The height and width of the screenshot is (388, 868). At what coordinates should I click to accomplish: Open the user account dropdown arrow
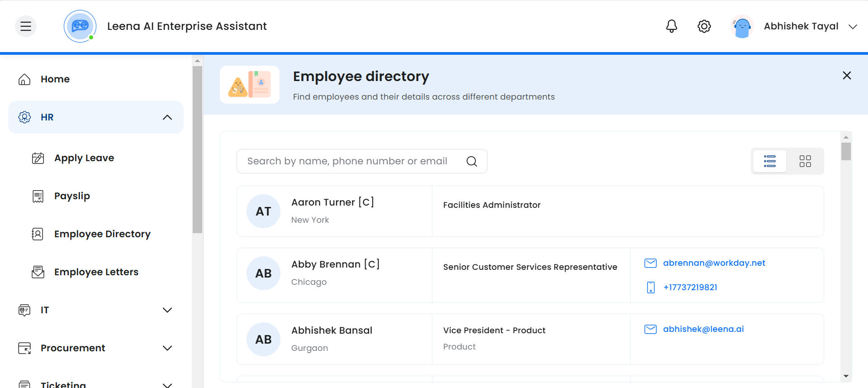pos(853,27)
